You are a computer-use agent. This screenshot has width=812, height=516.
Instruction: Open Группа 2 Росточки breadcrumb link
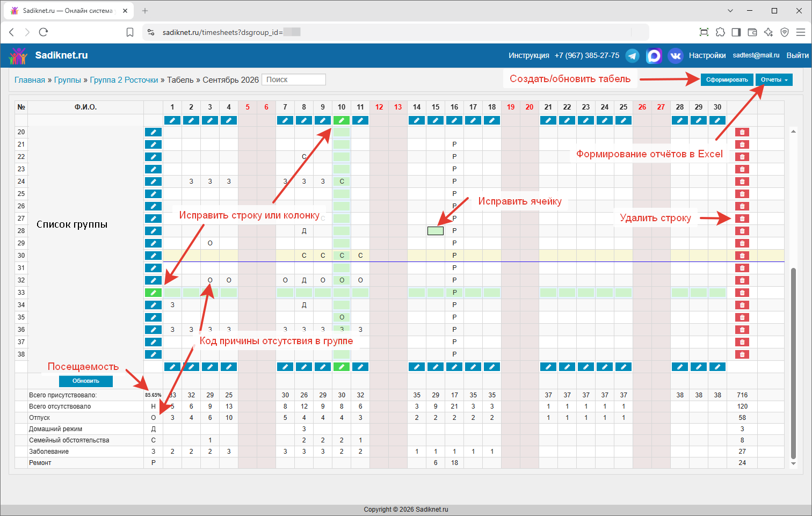(124, 80)
